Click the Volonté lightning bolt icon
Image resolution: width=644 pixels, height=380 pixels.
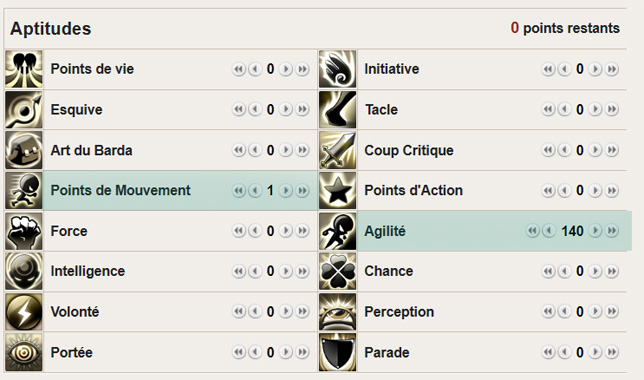24,312
